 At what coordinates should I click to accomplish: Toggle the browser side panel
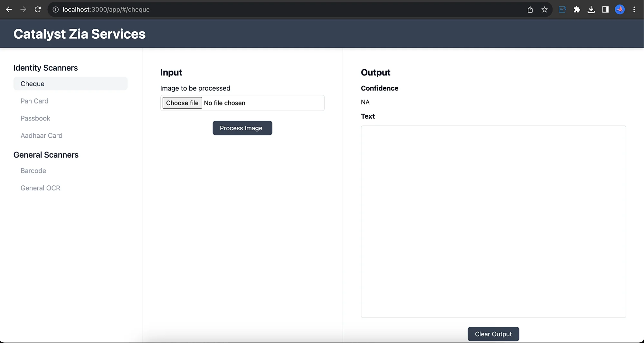pyautogui.click(x=605, y=10)
